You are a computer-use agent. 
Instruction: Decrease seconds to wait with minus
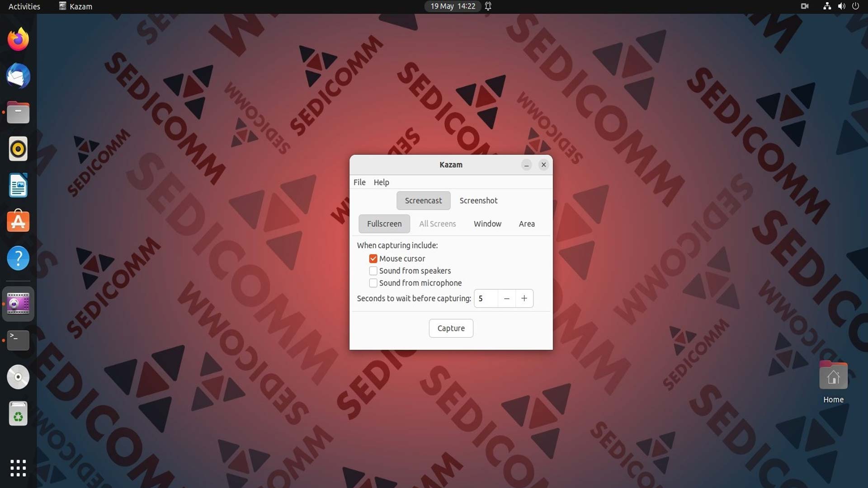(506, 298)
